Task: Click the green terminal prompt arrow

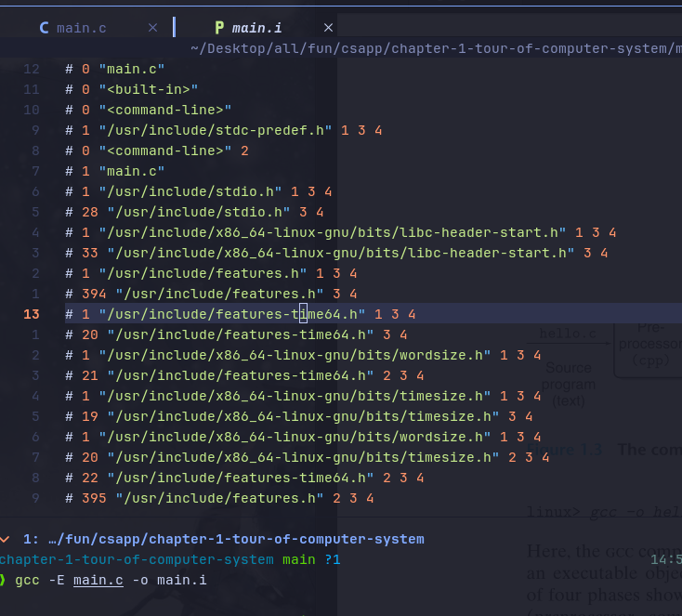Action: 3,580
